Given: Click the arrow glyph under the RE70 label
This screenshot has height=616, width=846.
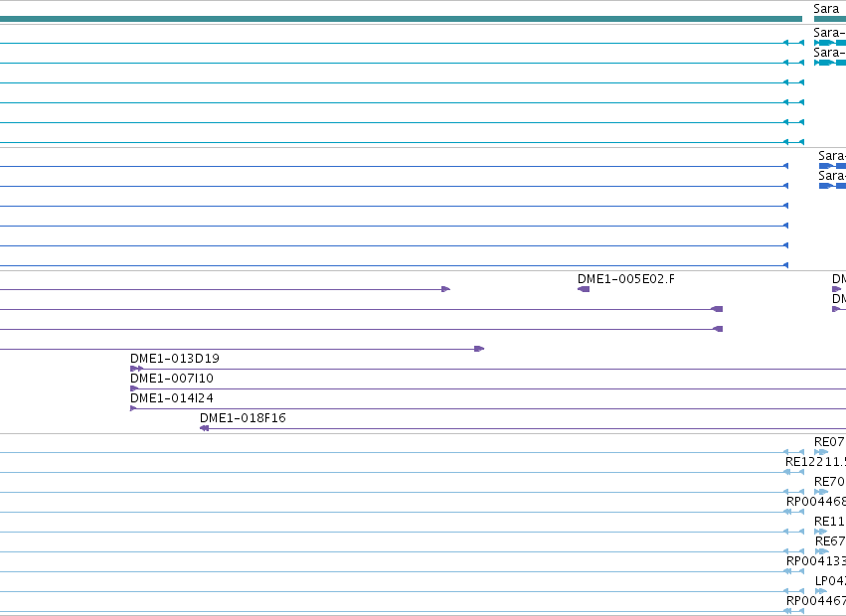Looking at the screenshot, I should pos(821,492).
